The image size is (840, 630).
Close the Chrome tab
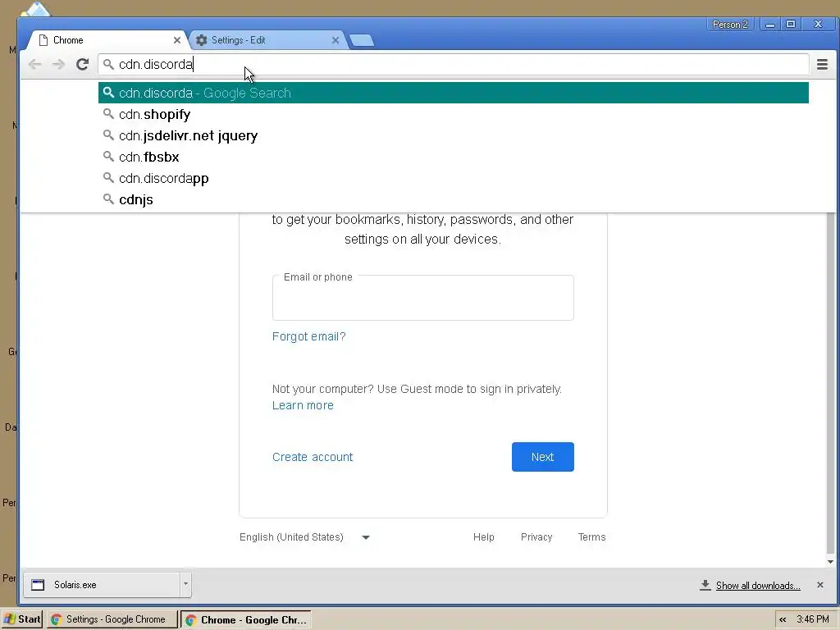pyautogui.click(x=177, y=40)
